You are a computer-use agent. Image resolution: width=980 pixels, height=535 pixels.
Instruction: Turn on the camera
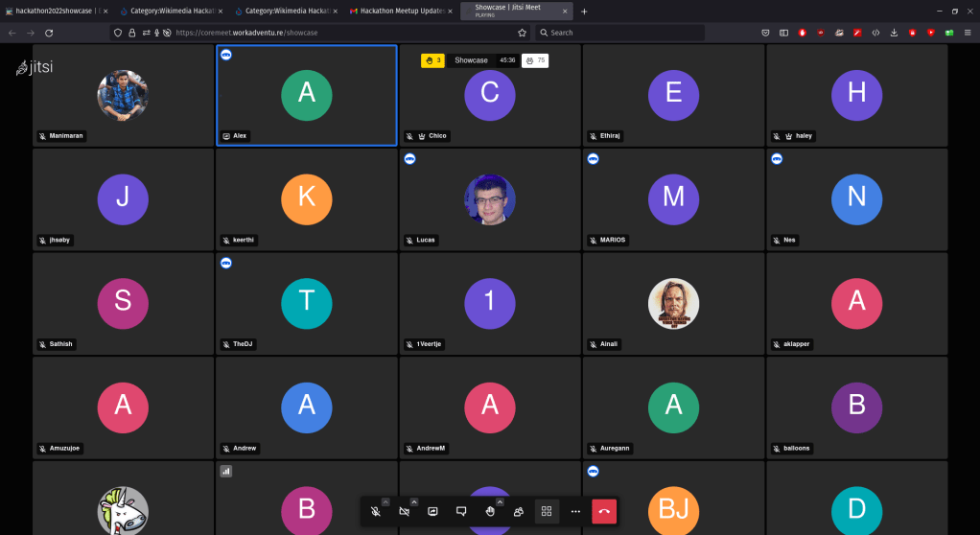coord(405,512)
